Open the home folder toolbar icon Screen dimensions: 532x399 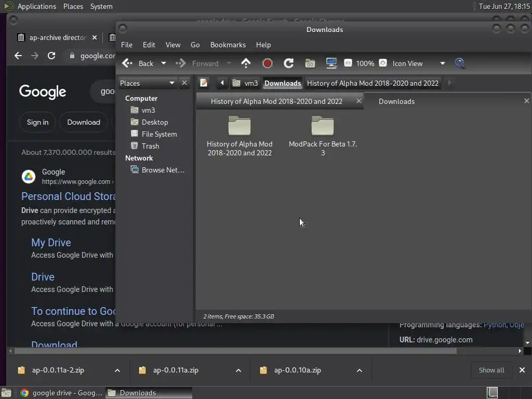pyautogui.click(x=310, y=63)
